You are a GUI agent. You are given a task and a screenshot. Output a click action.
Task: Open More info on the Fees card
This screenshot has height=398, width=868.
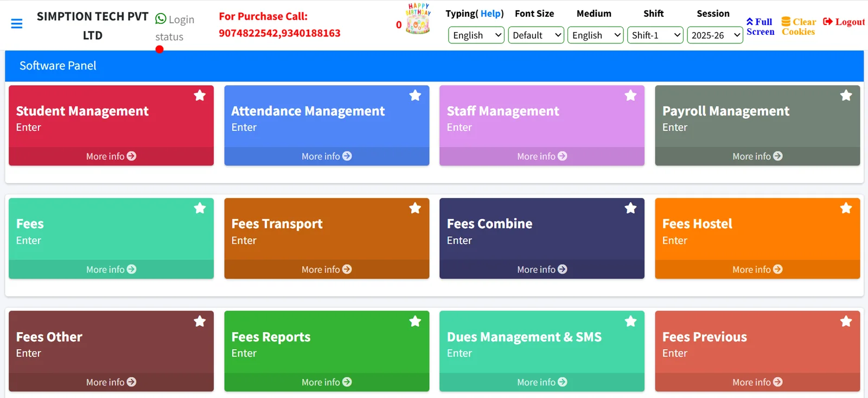111,269
